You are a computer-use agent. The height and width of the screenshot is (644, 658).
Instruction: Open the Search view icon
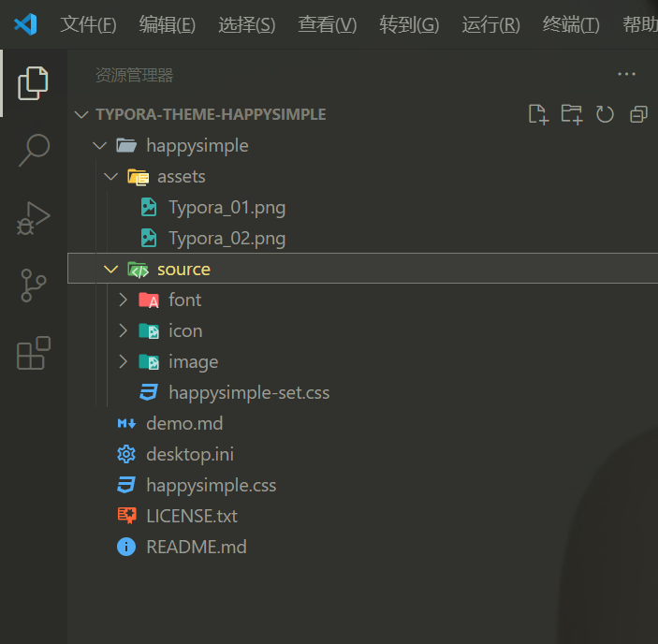[34, 150]
